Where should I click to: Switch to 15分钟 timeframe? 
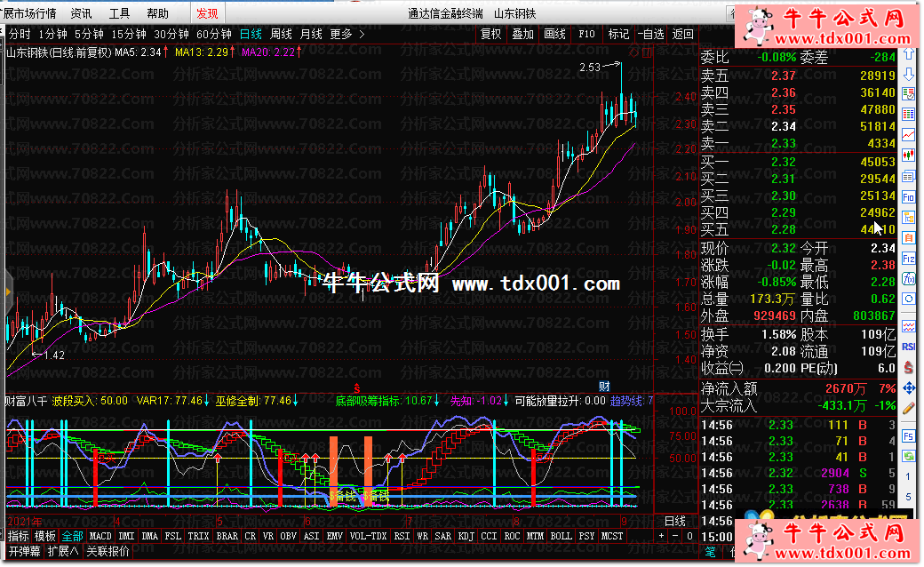(x=129, y=34)
